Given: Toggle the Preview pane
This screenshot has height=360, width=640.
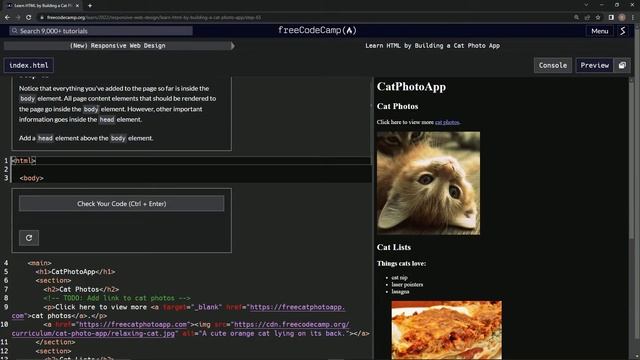Looking at the screenshot, I should tap(595, 65).
